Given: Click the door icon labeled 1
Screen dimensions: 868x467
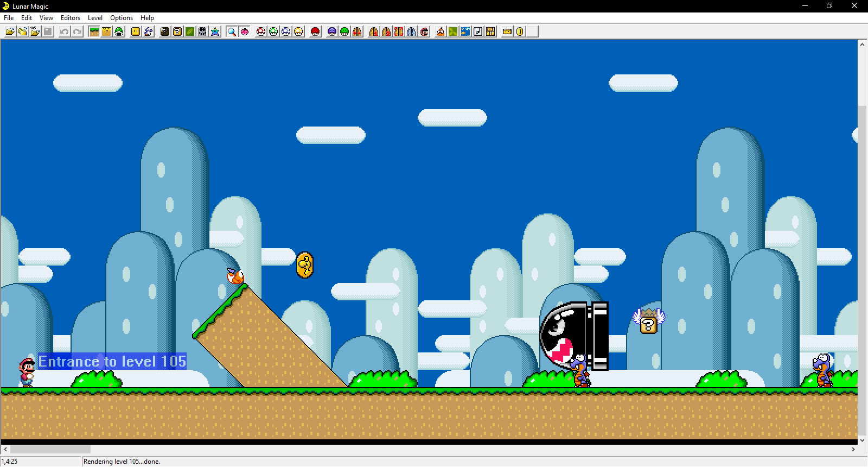Looking at the screenshot, I should click(374, 31).
